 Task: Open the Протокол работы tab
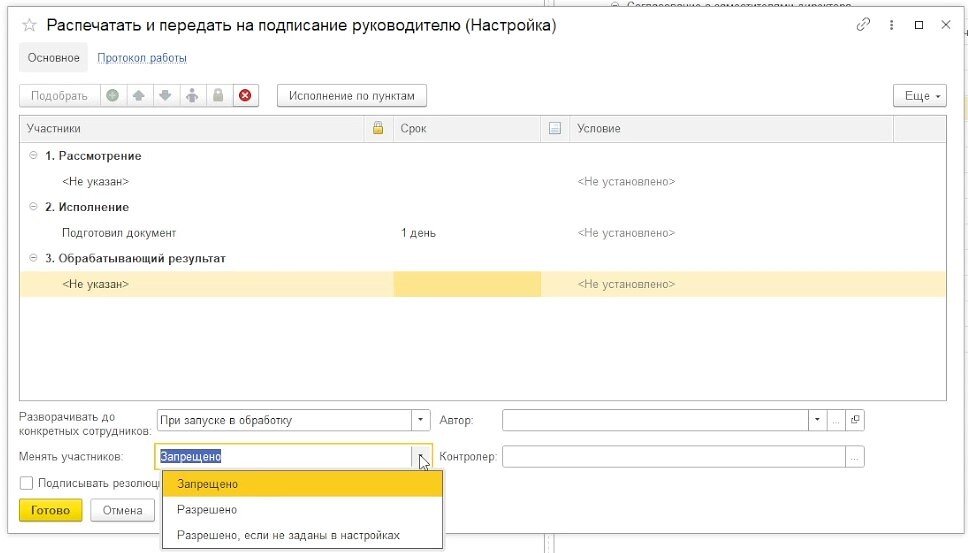point(142,58)
